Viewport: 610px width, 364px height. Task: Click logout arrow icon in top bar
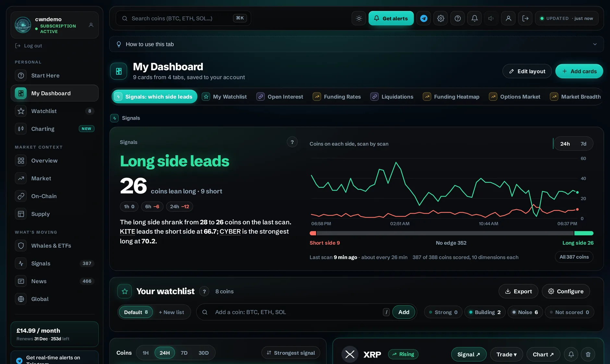(x=525, y=18)
